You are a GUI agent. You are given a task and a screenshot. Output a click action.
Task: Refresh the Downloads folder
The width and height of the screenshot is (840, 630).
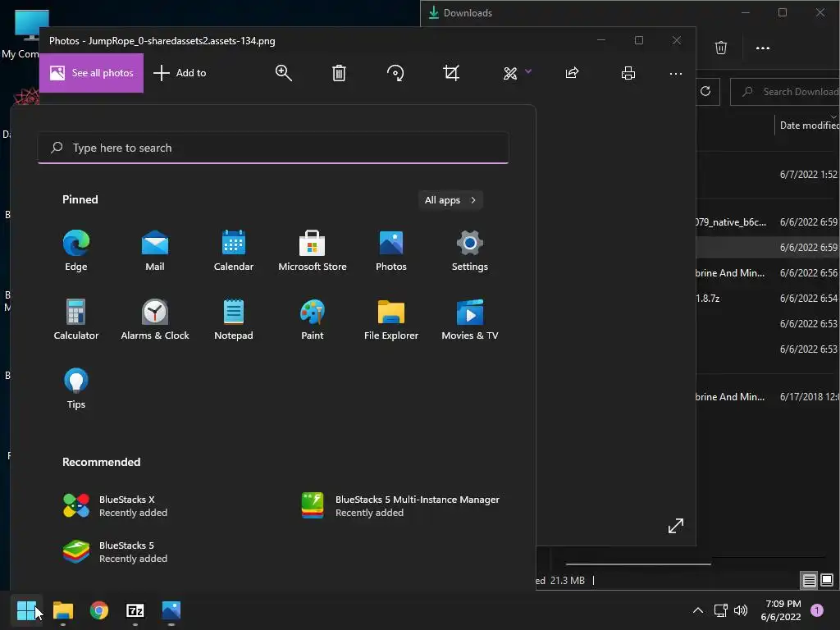(x=705, y=91)
